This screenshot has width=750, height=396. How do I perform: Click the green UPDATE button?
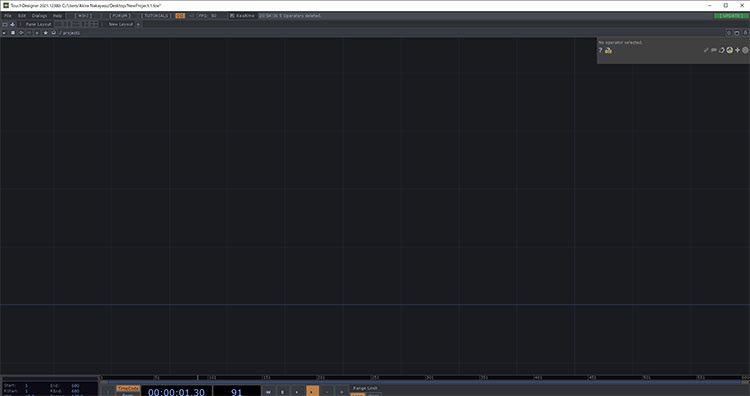(731, 16)
